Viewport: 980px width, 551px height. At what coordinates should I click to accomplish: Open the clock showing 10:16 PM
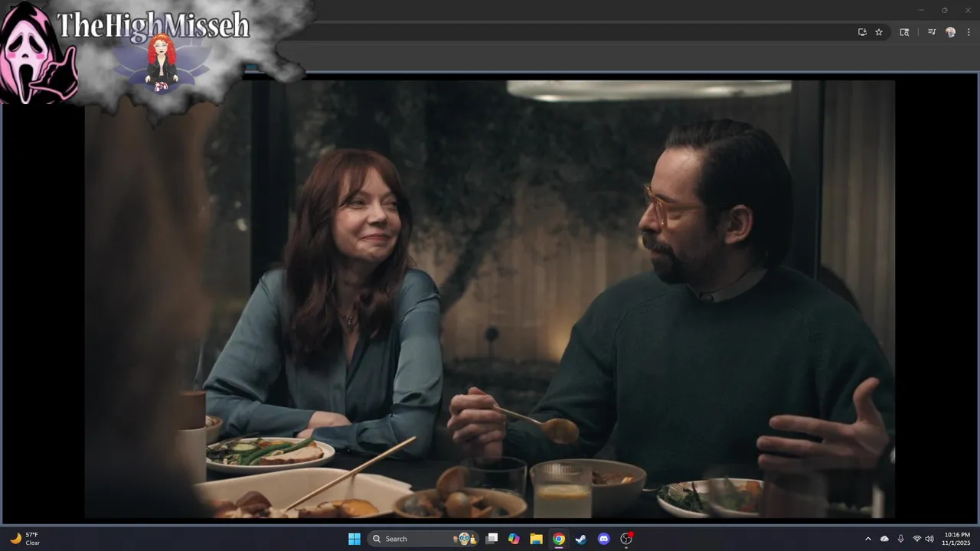coord(957,539)
